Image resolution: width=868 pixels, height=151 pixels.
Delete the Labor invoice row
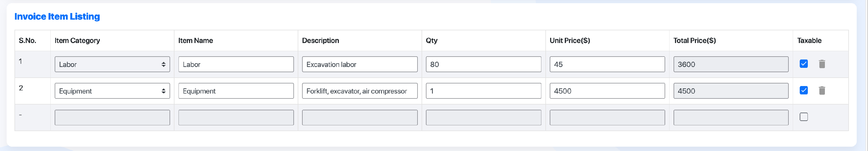coord(822,64)
